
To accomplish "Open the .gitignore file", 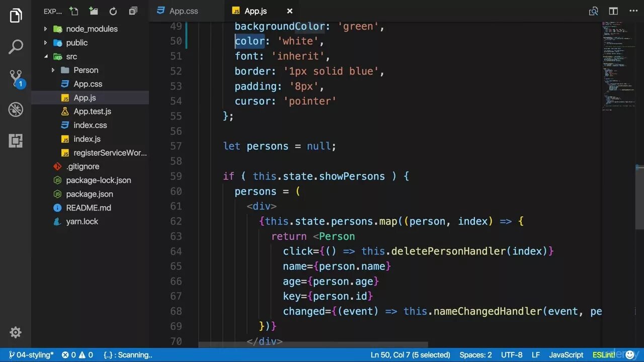I will pyautogui.click(x=83, y=166).
